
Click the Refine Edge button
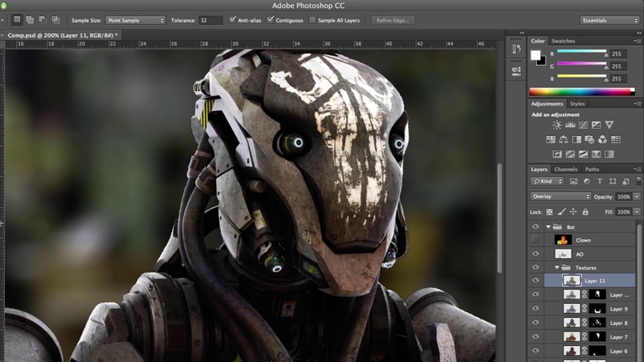pos(393,20)
